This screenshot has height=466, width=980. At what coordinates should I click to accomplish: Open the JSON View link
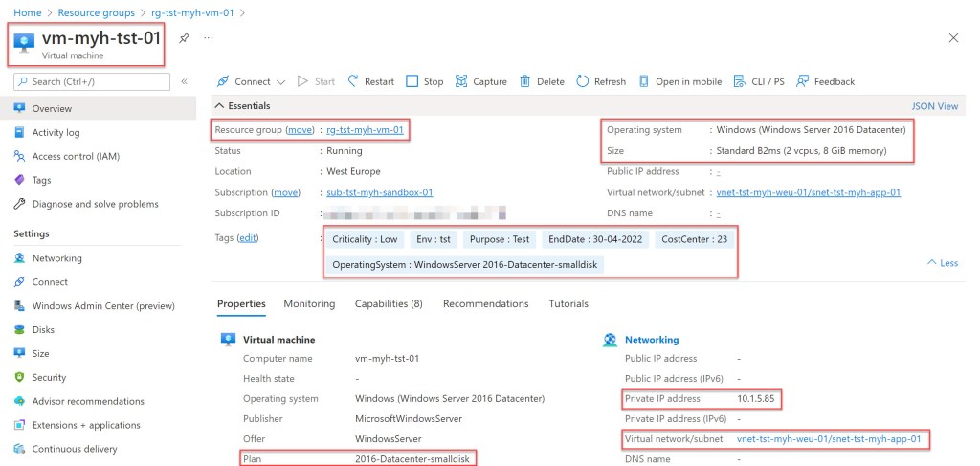click(x=935, y=106)
